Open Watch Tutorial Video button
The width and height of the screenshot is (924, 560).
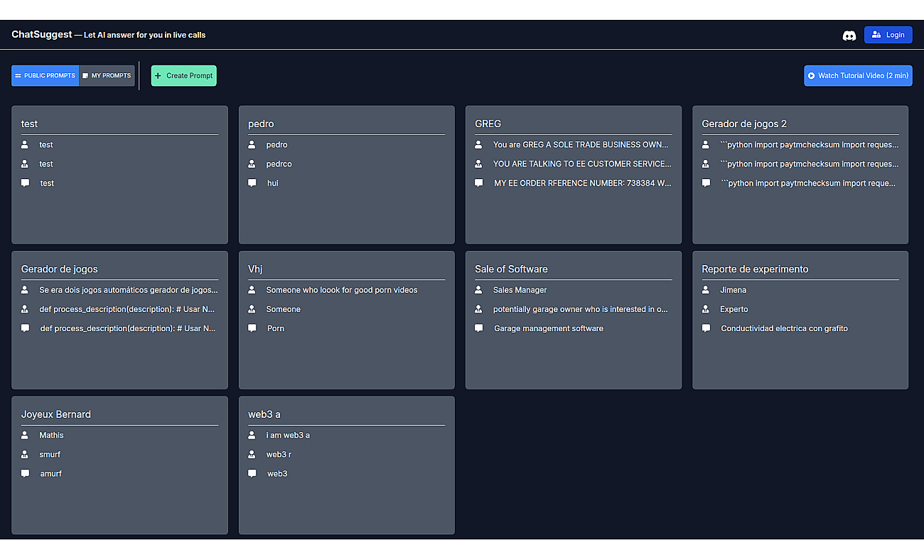pos(858,75)
